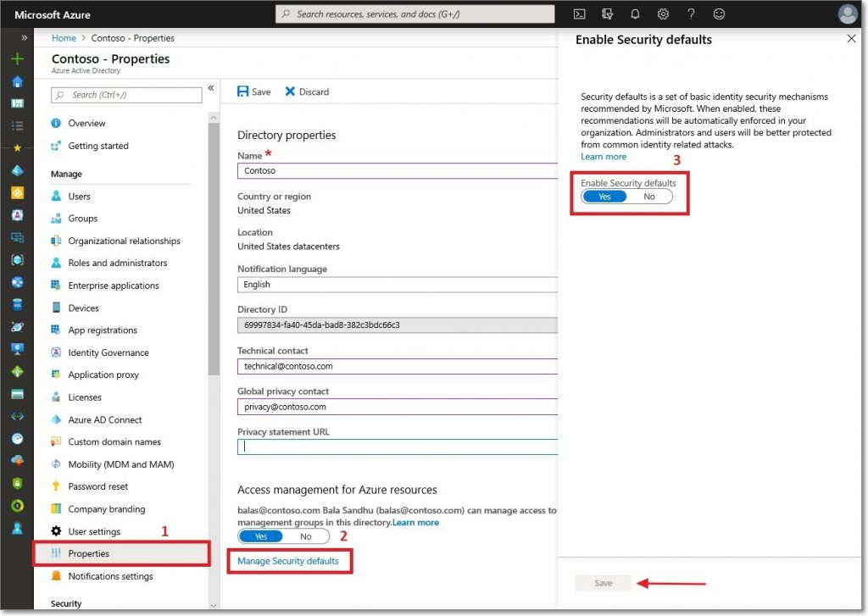Click the menu Search (Ctrl+/) field
The height and width of the screenshot is (616, 868).
pyautogui.click(x=126, y=95)
